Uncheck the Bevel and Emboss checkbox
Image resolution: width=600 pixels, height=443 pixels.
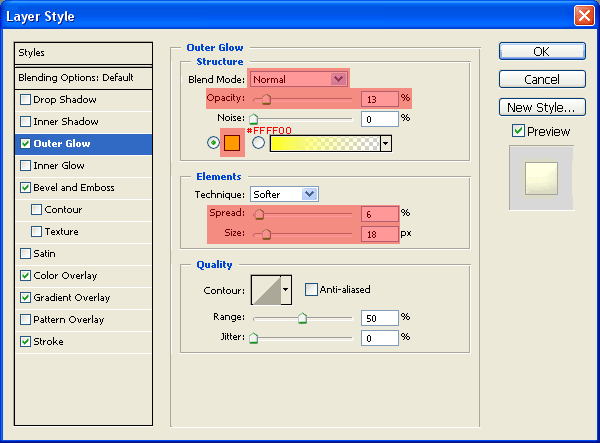(x=25, y=188)
